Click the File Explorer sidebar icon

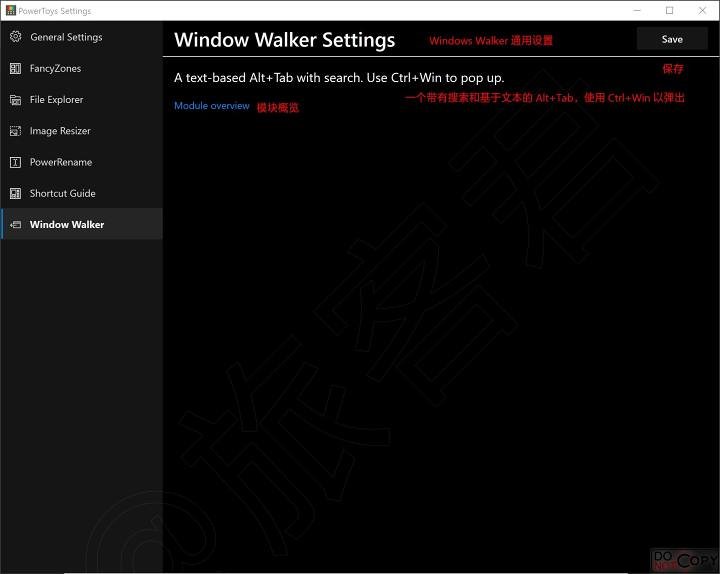tap(16, 100)
